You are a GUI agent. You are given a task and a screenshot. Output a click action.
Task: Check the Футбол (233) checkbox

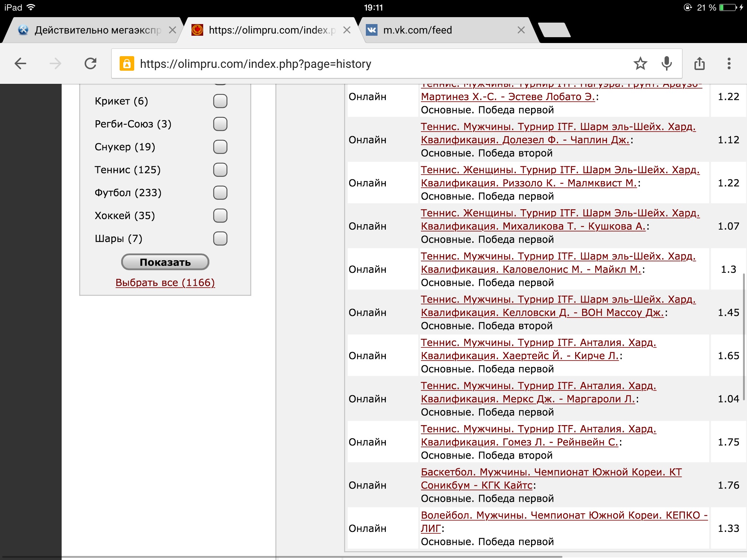220,192
